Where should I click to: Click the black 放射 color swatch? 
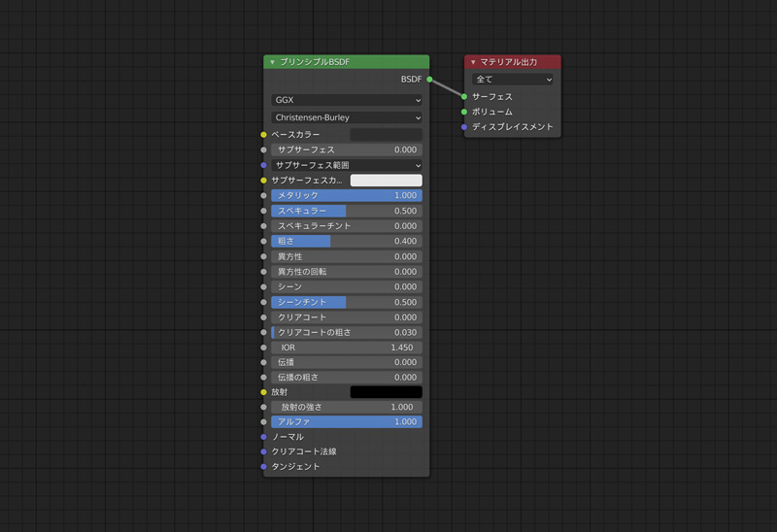(x=386, y=392)
